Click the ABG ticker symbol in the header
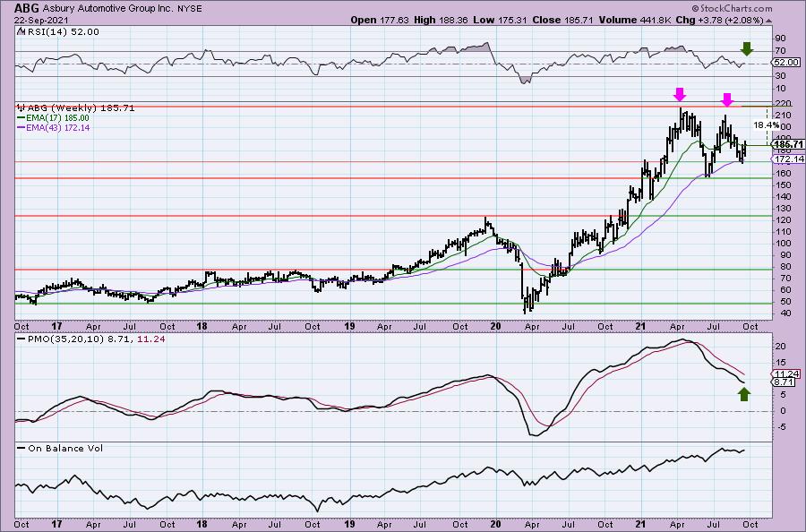The width and height of the screenshot is (806, 532). pyautogui.click(x=26, y=8)
